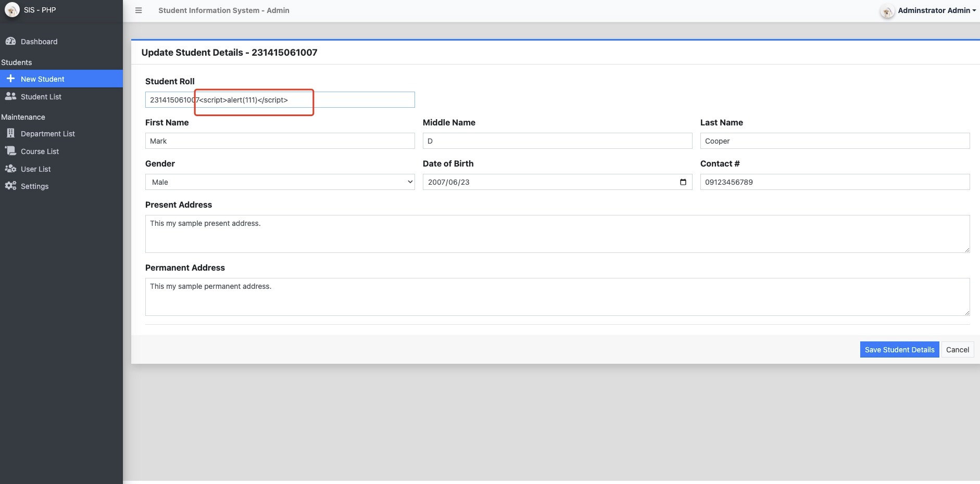Click the gears icon beside Settings
The width and height of the screenshot is (980, 484).
[10, 186]
